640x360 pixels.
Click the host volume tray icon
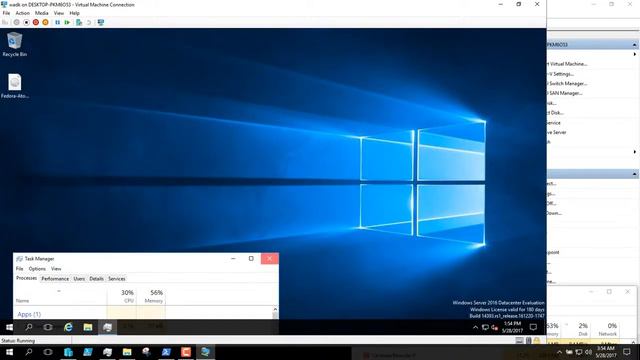[x=588, y=352]
